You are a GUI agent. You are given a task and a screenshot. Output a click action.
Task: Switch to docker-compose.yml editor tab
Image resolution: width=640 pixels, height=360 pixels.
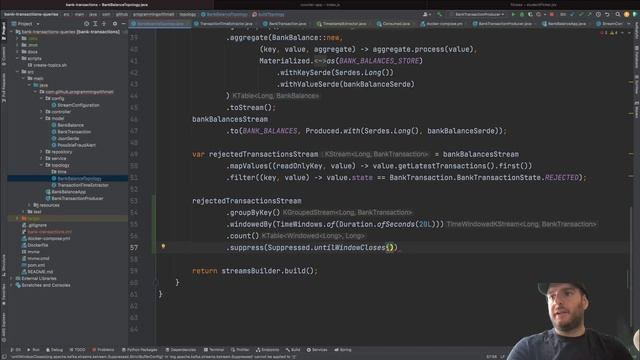(441, 24)
